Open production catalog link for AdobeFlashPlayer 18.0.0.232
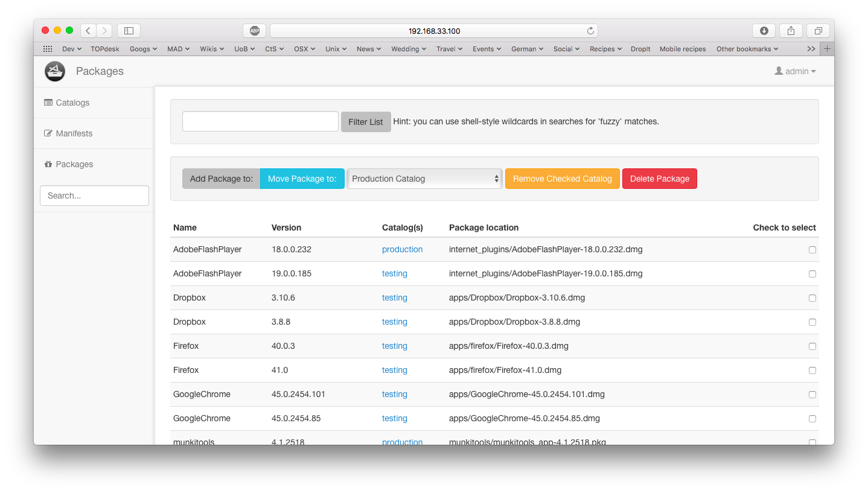 tap(402, 249)
